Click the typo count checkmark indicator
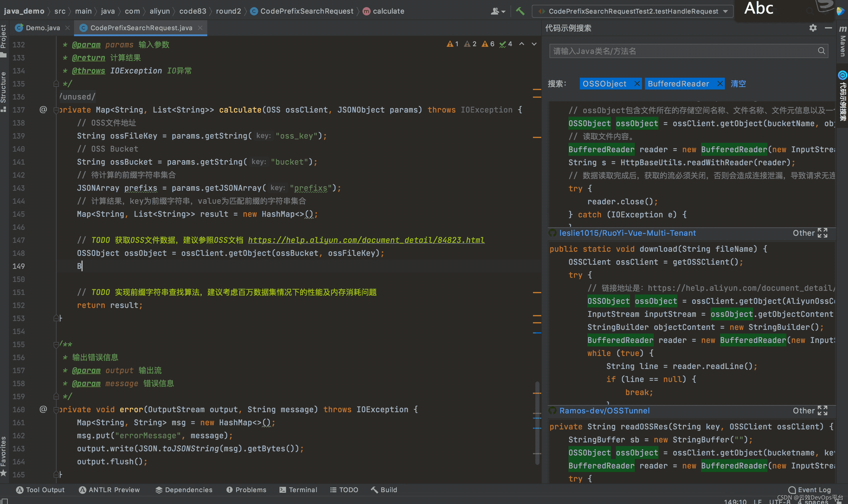This screenshot has height=504, width=848. 506,44
